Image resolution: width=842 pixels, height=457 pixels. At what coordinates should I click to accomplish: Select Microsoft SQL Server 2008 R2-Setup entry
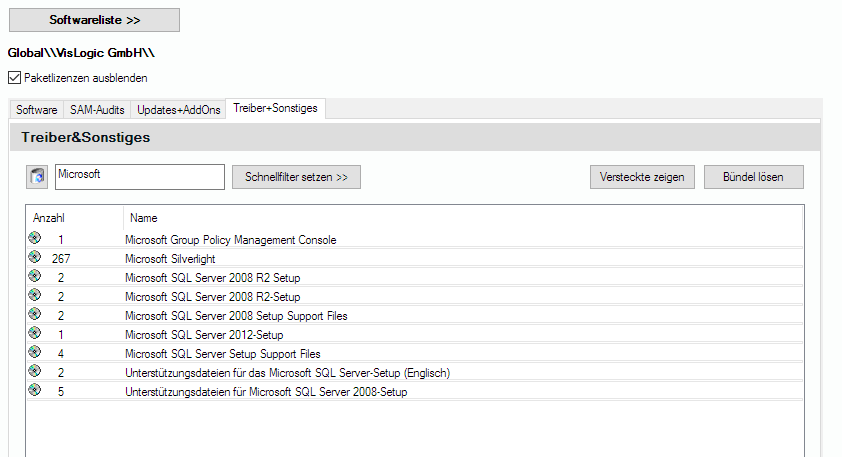coord(213,296)
